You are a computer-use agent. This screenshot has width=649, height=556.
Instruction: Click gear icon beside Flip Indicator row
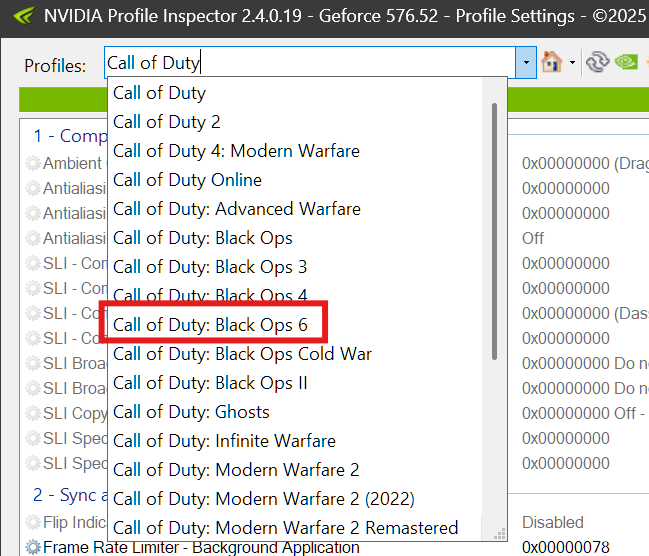[33, 522]
